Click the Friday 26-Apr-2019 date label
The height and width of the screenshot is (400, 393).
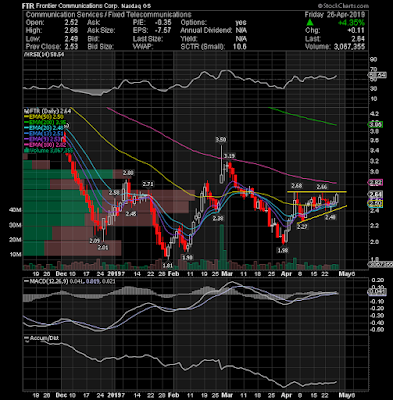(335, 15)
